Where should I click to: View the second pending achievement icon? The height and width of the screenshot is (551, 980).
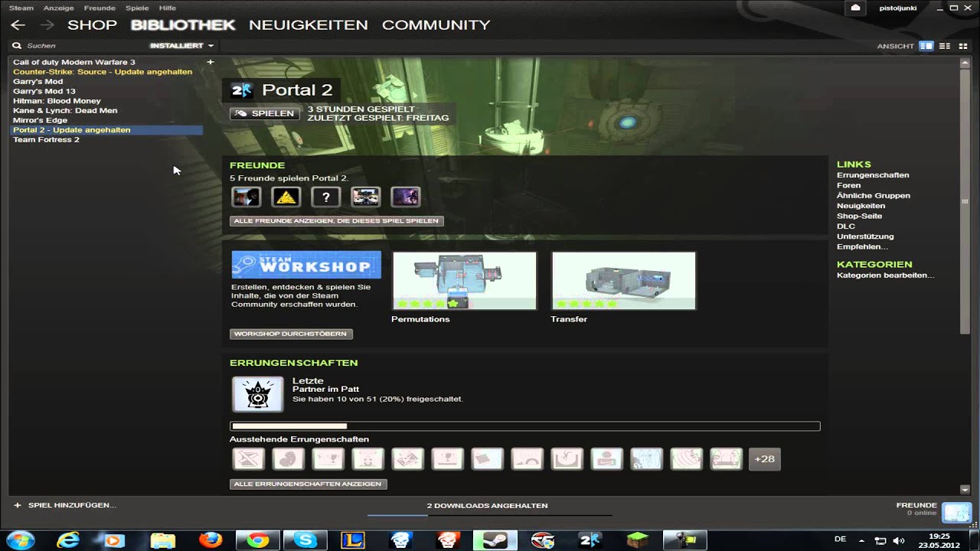(288, 458)
